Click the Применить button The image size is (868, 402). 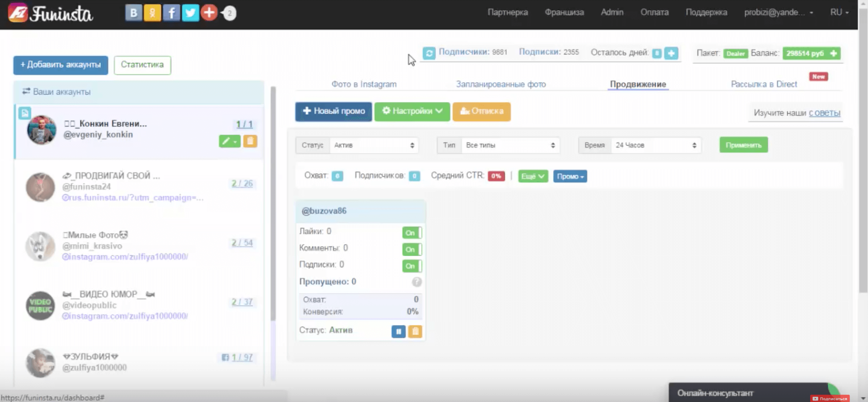pos(743,145)
